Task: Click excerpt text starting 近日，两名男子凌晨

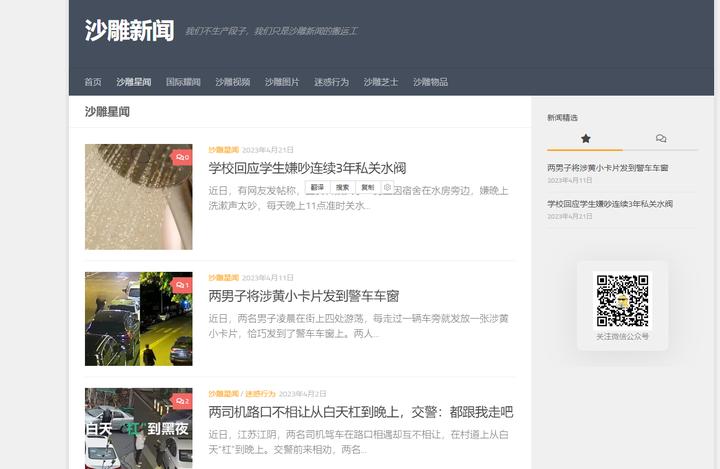Action: [x=358, y=326]
